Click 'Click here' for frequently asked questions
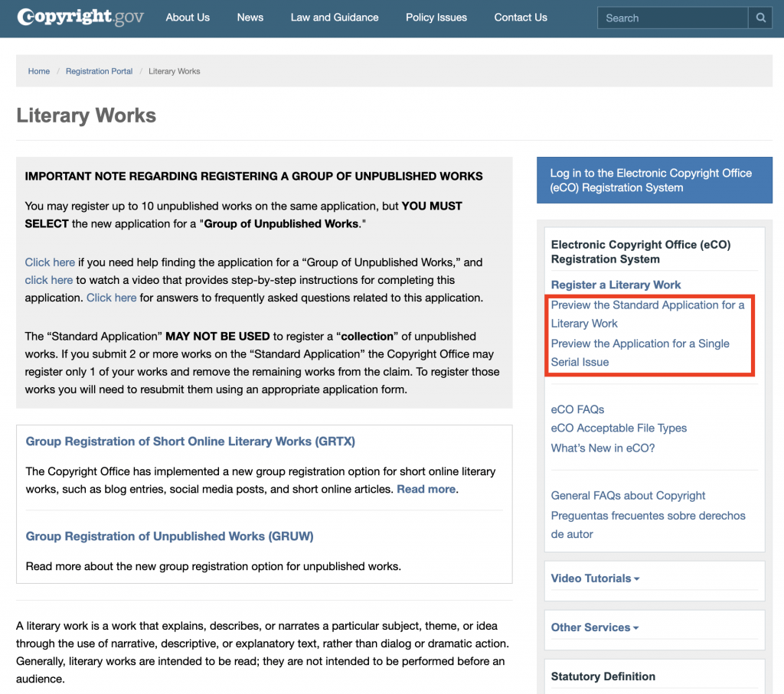The width and height of the screenshot is (784, 694). click(x=112, y=298)
